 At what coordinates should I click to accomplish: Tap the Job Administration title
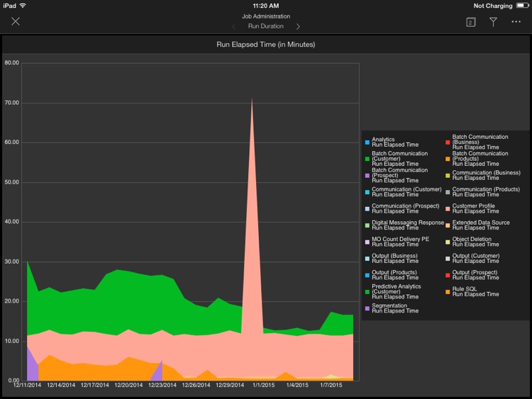266,16
